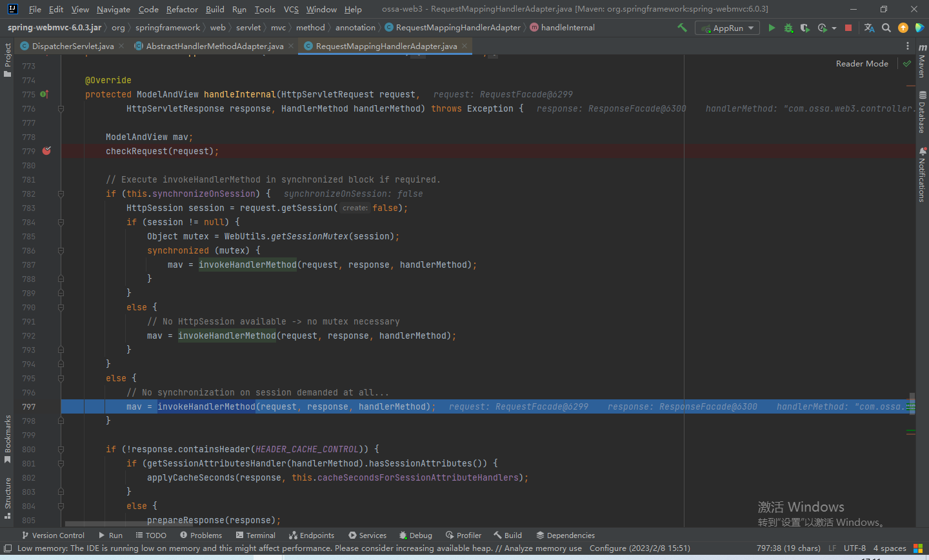Open Search Everywhere magnifier icon
Screen dimensions: 929x560
[886, 28]
